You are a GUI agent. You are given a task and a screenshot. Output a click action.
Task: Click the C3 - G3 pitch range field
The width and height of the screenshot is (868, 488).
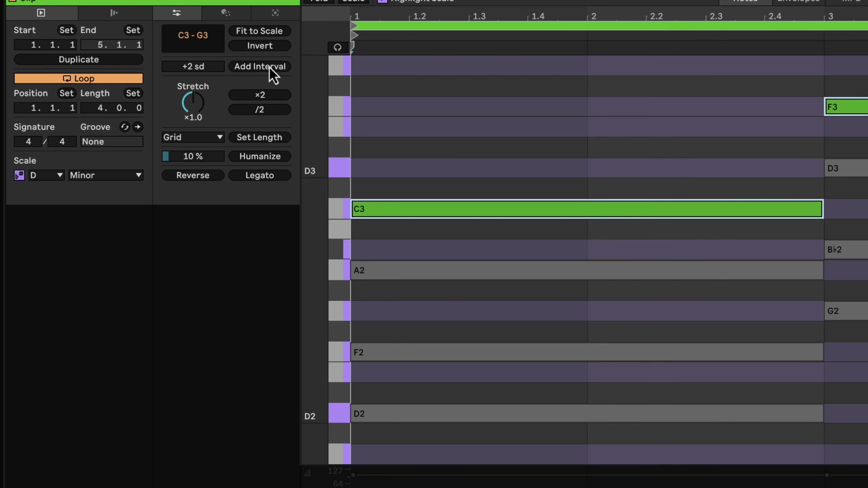pos(193,39)
